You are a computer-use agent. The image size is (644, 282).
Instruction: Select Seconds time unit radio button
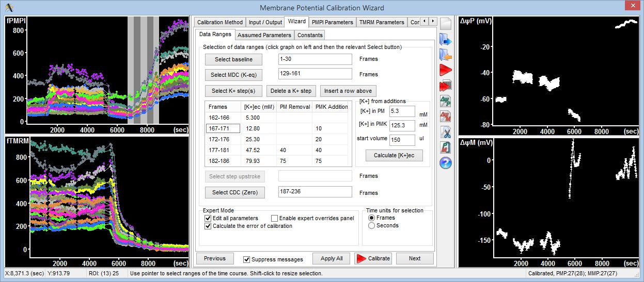point(371,225)
